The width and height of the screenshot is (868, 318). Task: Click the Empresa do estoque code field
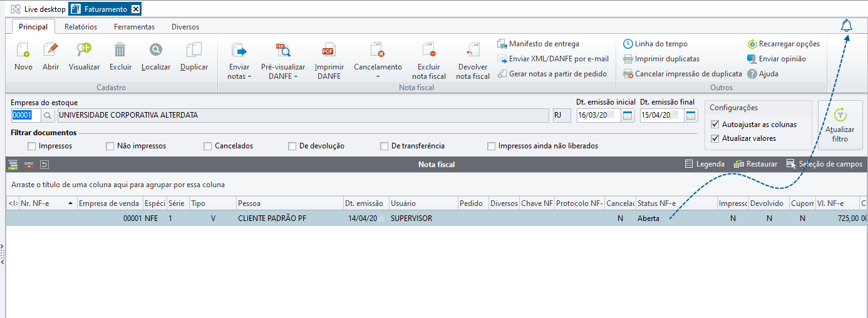point(26,115)
